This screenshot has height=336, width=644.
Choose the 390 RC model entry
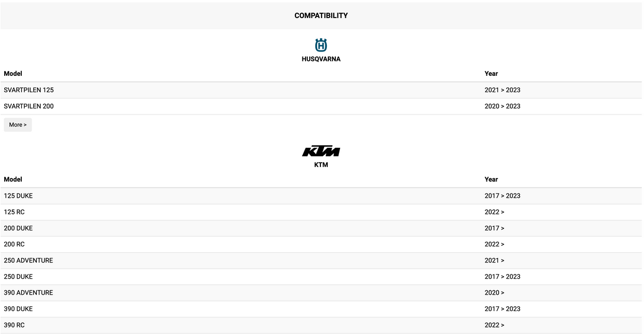click(x=14, y=325)
